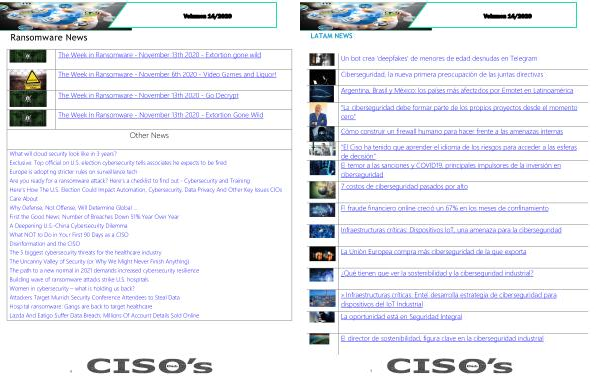600x388 pixels.
Task: Open 'La Unión Europea compra más ciberseguridad' link
Action: click(x=434, y=252)
